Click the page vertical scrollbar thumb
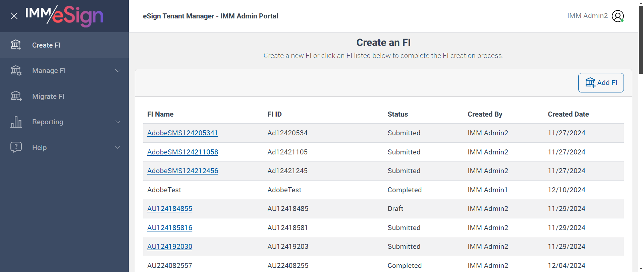644x272 pixels. tap(641, 40)
